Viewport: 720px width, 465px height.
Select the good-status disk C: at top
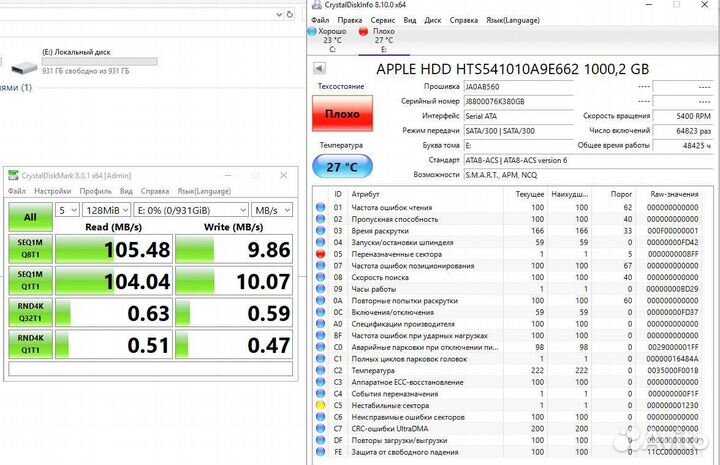click(x=328, y=40)
